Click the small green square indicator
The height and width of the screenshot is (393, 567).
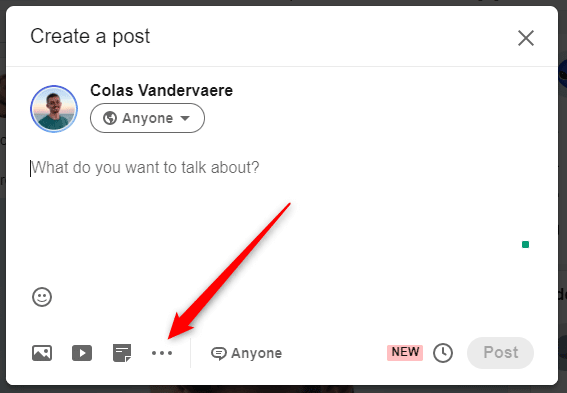[x=525, y=245]
